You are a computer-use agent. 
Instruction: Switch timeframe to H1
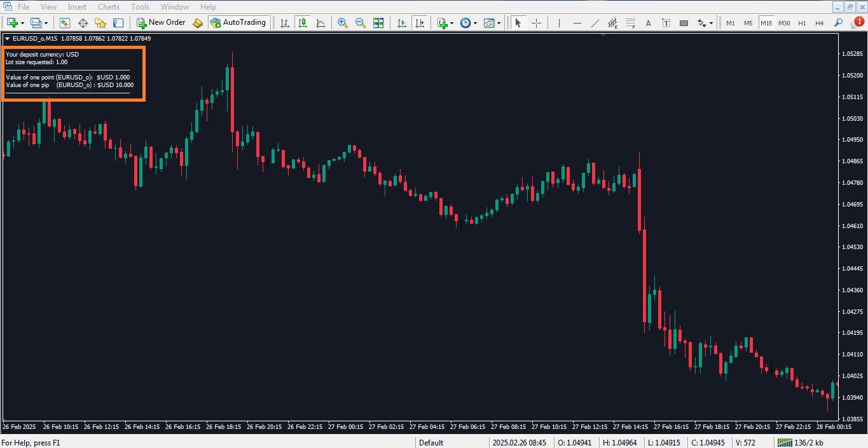click(x=802, y=23)
